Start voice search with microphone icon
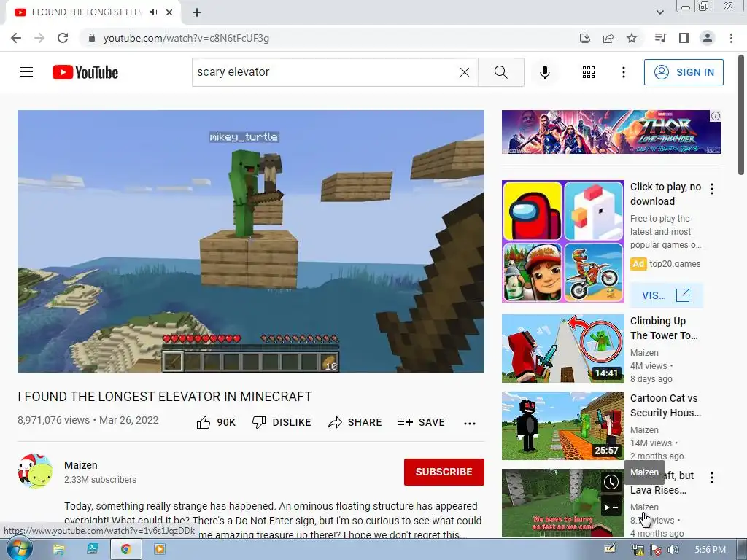747x560 pixels. [x=544, y=72]
